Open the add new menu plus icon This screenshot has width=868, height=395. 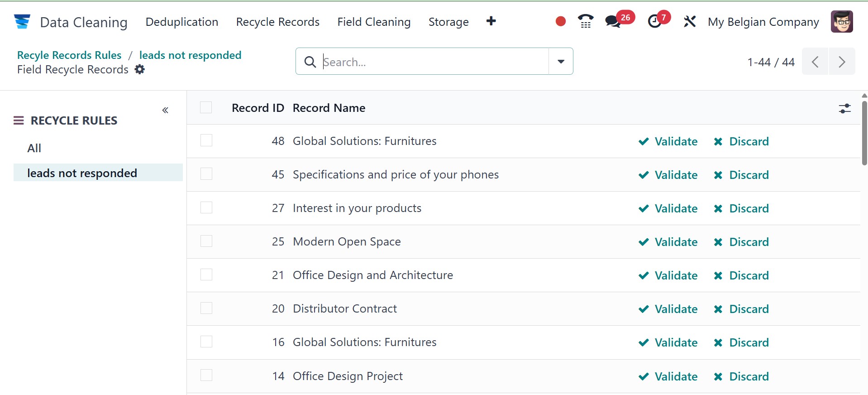click(x=491, y=21)
